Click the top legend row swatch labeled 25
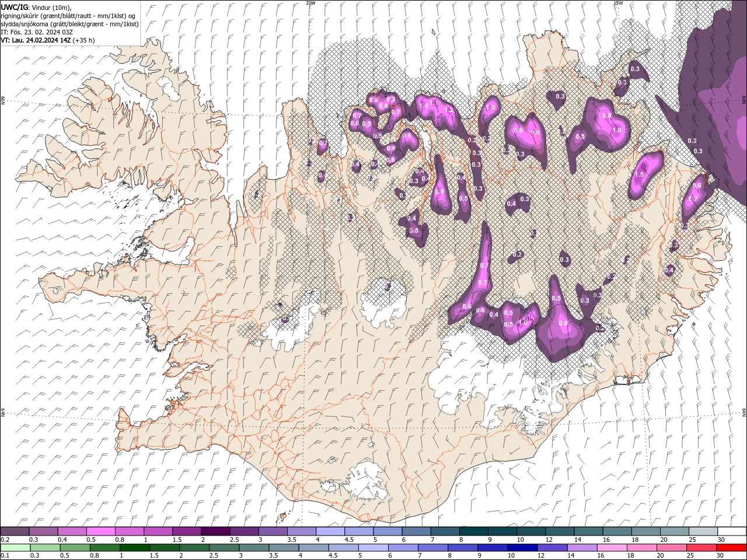 click(703, 531)
